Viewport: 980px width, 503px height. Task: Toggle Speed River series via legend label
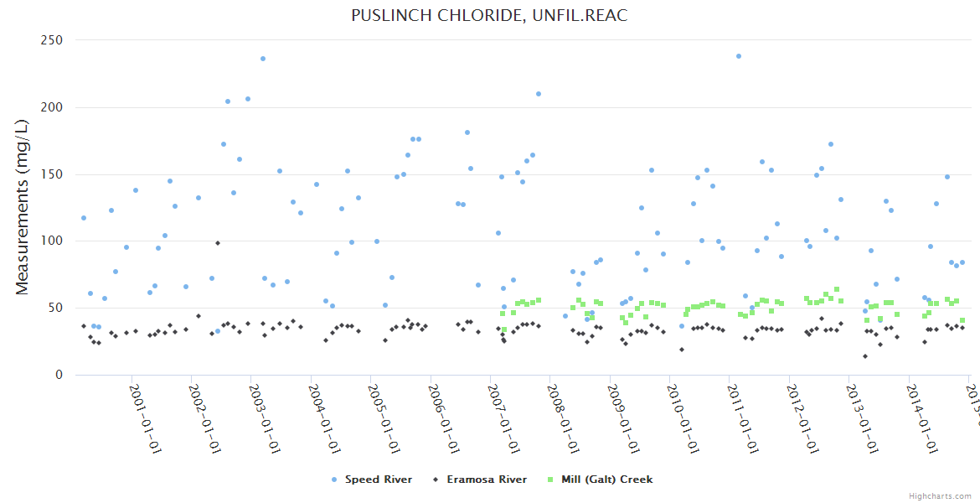[x=379, y=480]
